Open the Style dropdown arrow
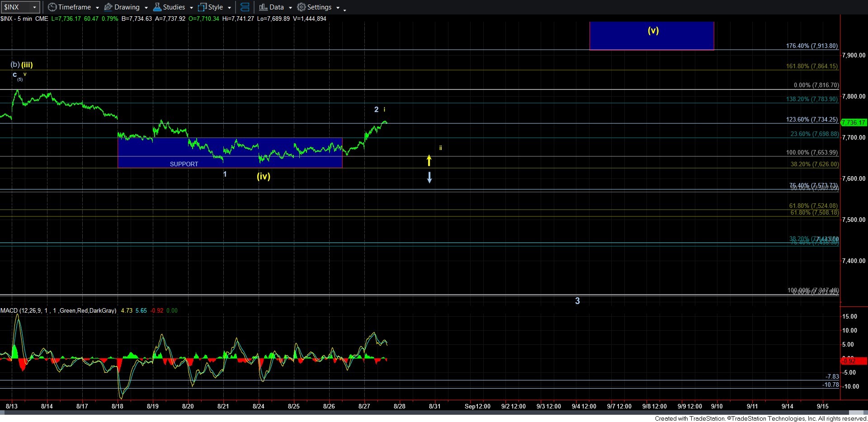 tap(229, 8)
